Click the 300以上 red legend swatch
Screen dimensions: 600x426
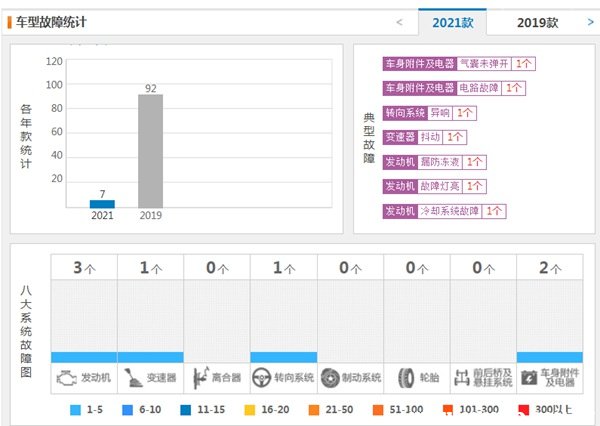click(522, 410)
